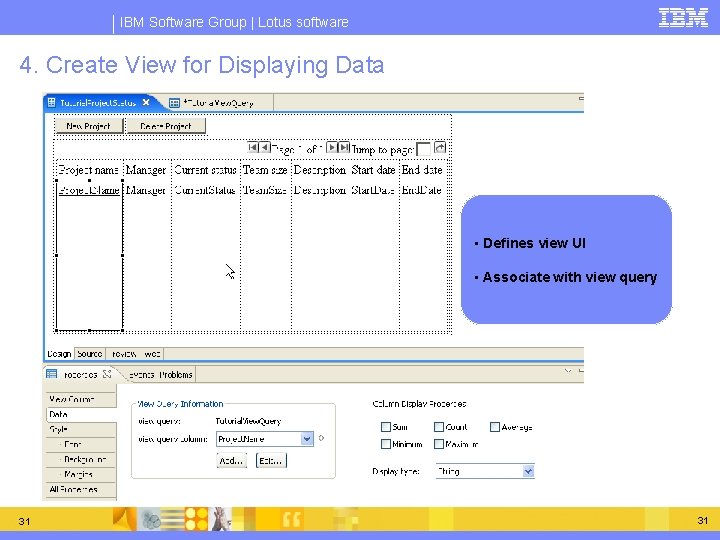Select Start date column header

pos(373,170)
